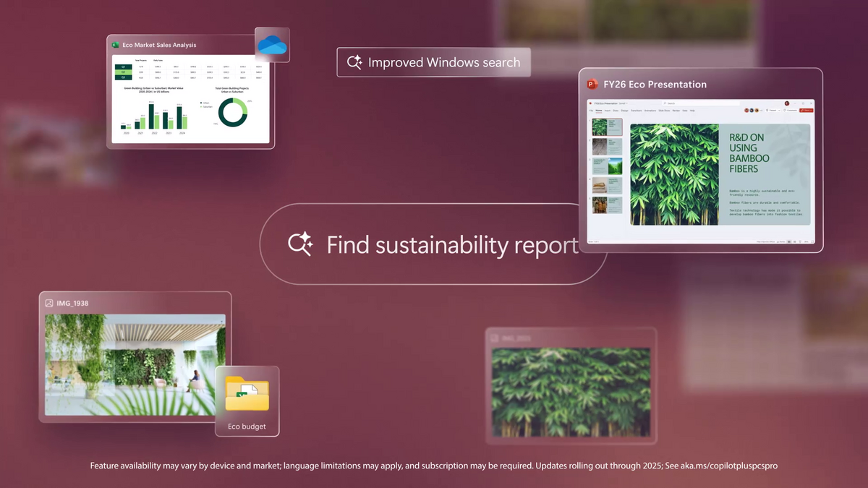868x488 pixels.
Task: Expand the Share button dropdown in PowerPoint
Action: [812, 111]
